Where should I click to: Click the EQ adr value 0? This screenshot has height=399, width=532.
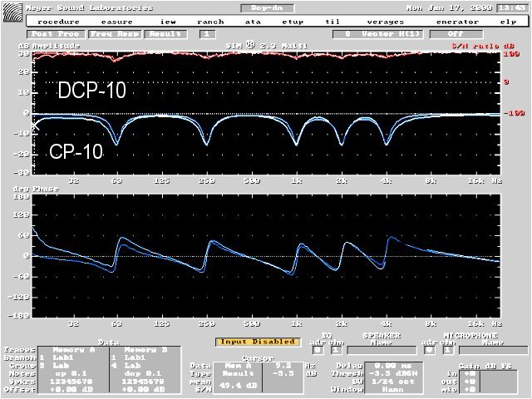point(318,350)
